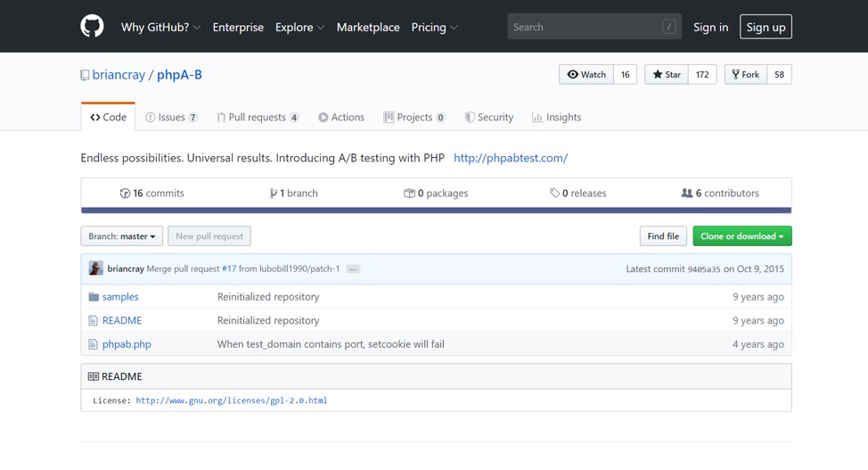Viewport: 868px width, 470px height.
Task: Focus the Search input field
Action: tap(594, 27)
